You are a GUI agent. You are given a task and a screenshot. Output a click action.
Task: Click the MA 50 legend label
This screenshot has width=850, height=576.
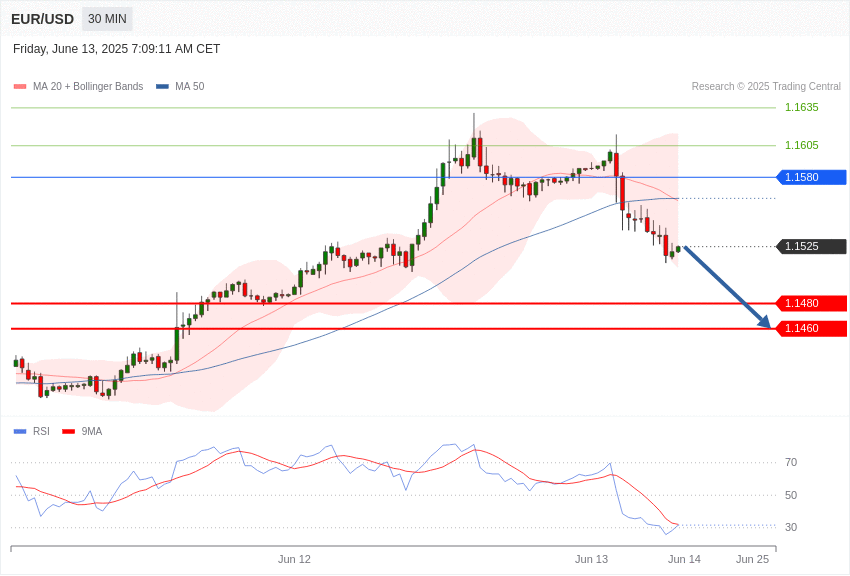(190, 86)
